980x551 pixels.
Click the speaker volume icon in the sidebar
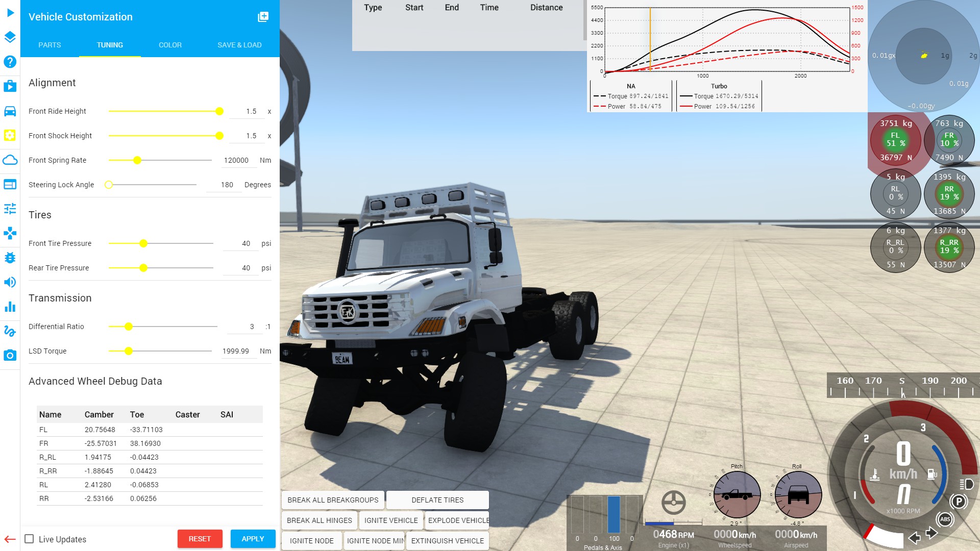point(10,282)
